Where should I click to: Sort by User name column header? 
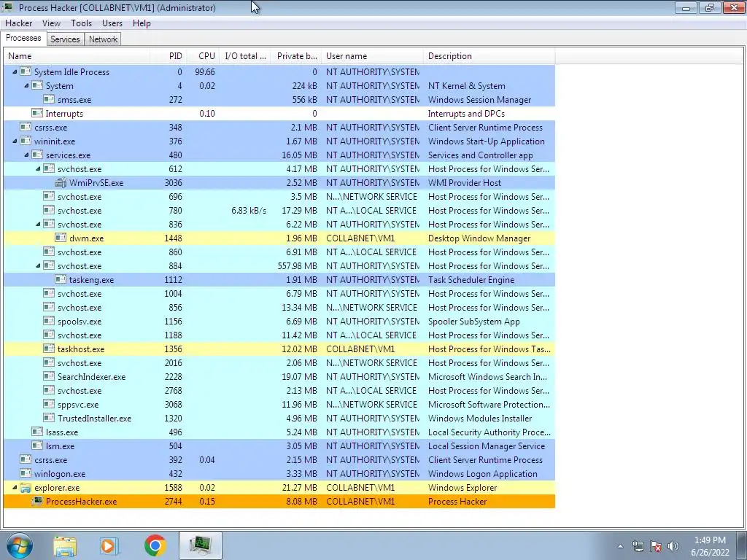coord(373,55)
